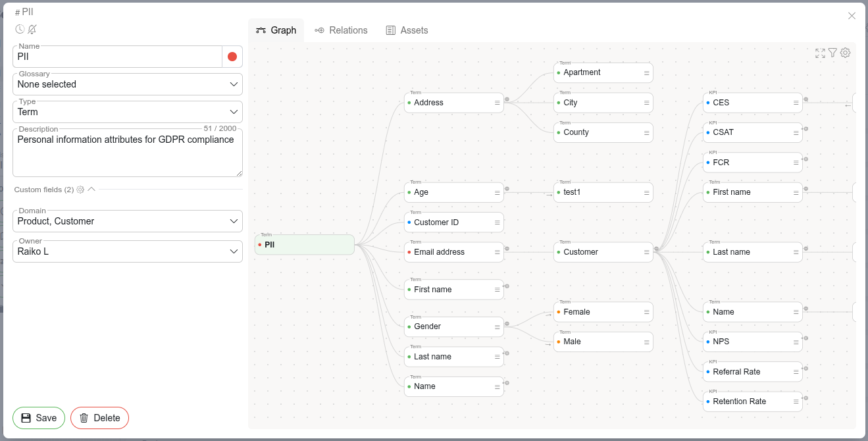The height and width of the screenshot is (441, 868).
Task: Switch to the Assets tab
Action: [407, 30]
